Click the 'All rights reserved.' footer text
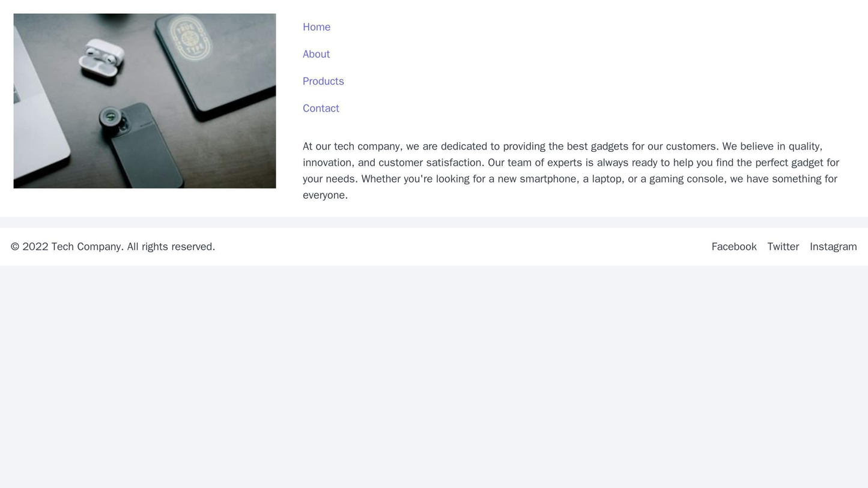The image size is (868, 488). pos(171,247)
